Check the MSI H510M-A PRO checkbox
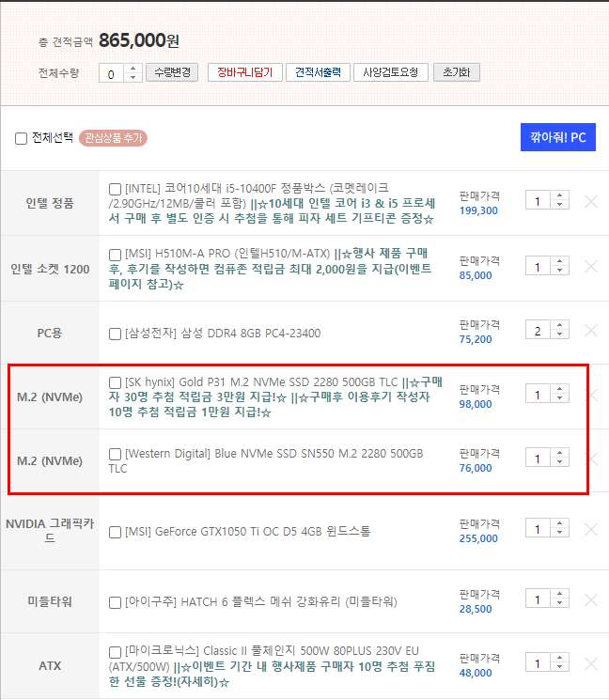 pos(115,255)
